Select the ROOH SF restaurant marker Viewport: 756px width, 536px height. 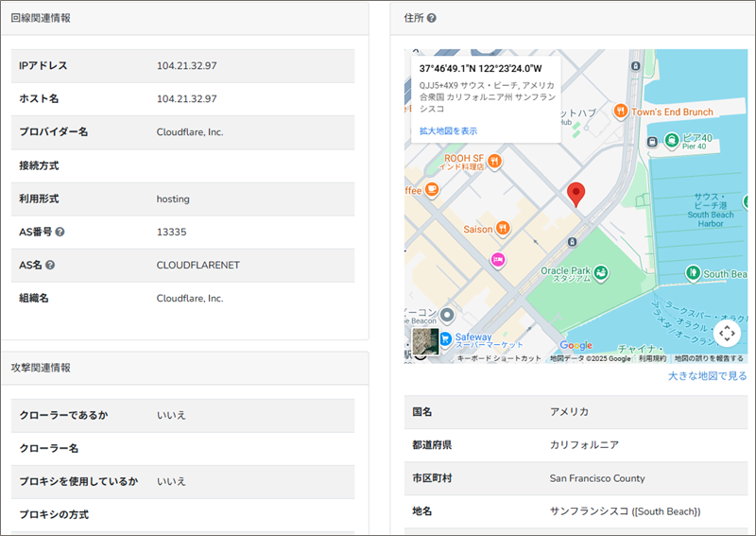pyautogui.click(x=494, y=161)
